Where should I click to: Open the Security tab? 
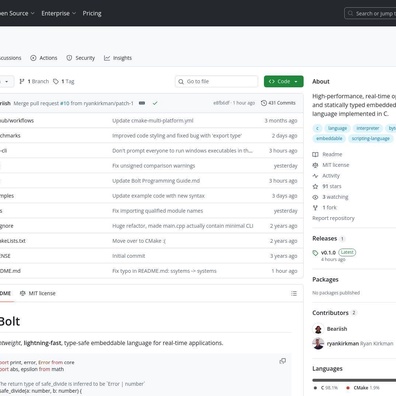[x=81, y=58]
